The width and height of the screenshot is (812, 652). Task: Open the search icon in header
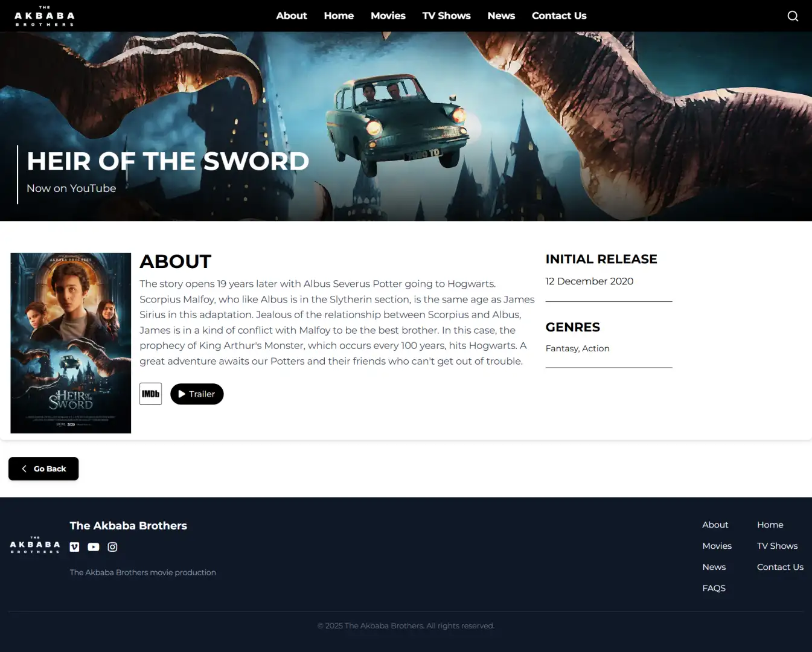[793, 16]
